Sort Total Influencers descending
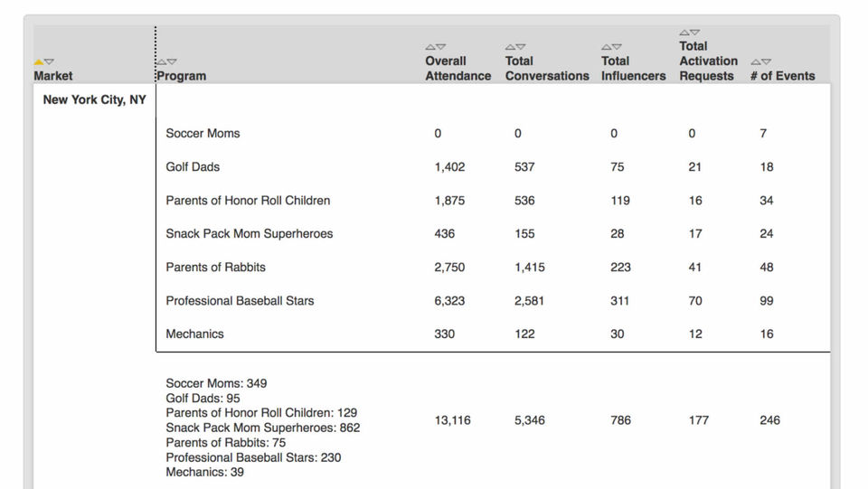Image resolution: width=868 pixels, height=489 pixels. 617,47
